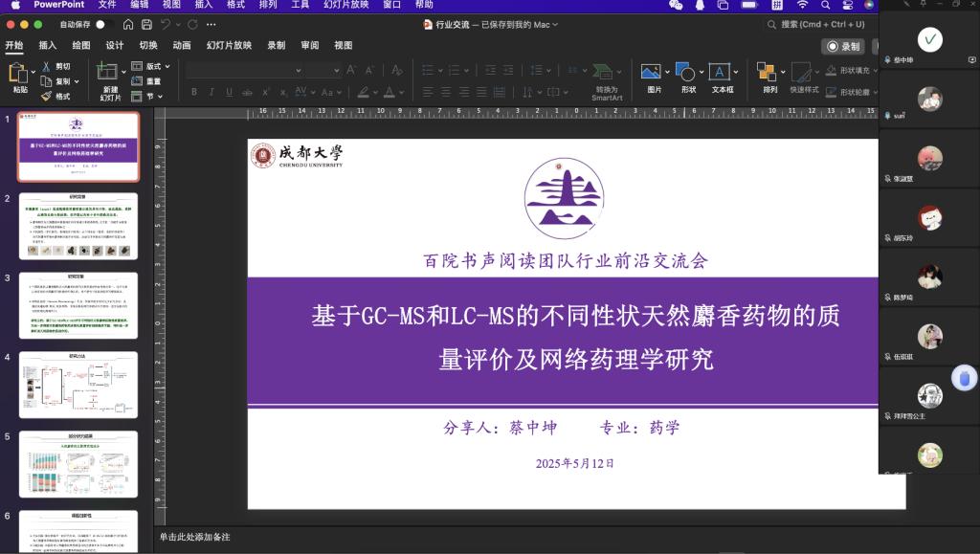Open the Shapes (形状) gallery icon
This screenshot has width=980, height=554.
coord(687,73)
